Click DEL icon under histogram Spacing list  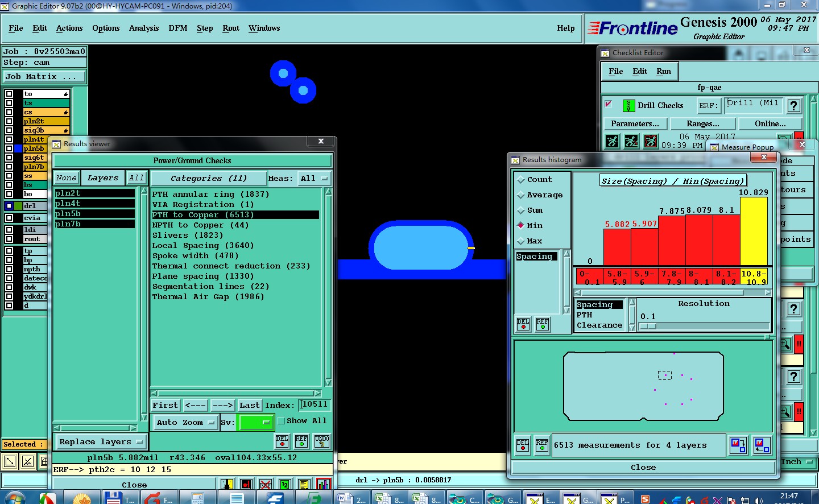[523, 324]
